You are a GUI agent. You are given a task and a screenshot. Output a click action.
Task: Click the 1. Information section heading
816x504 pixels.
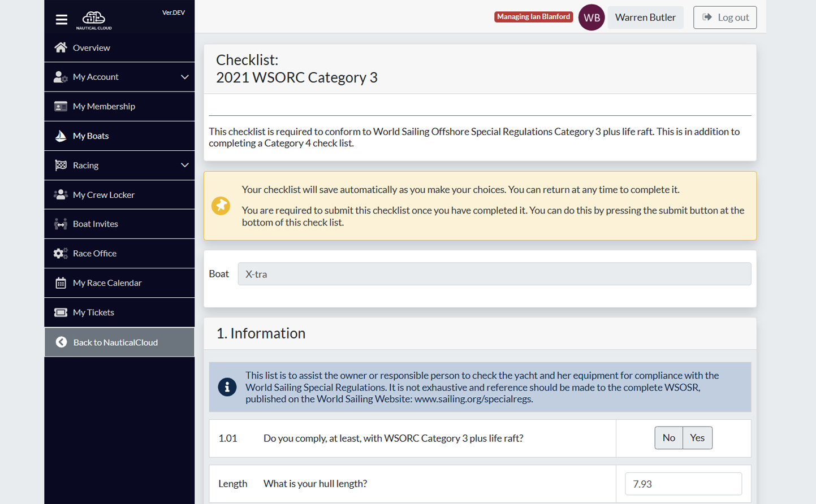(261, 333)
